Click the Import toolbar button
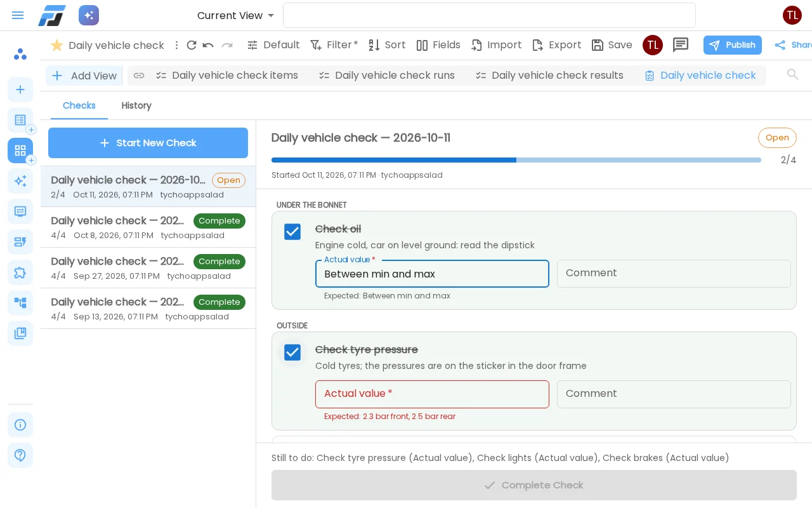Viewport: 812px width, 508px height. (x=496, y=45)
